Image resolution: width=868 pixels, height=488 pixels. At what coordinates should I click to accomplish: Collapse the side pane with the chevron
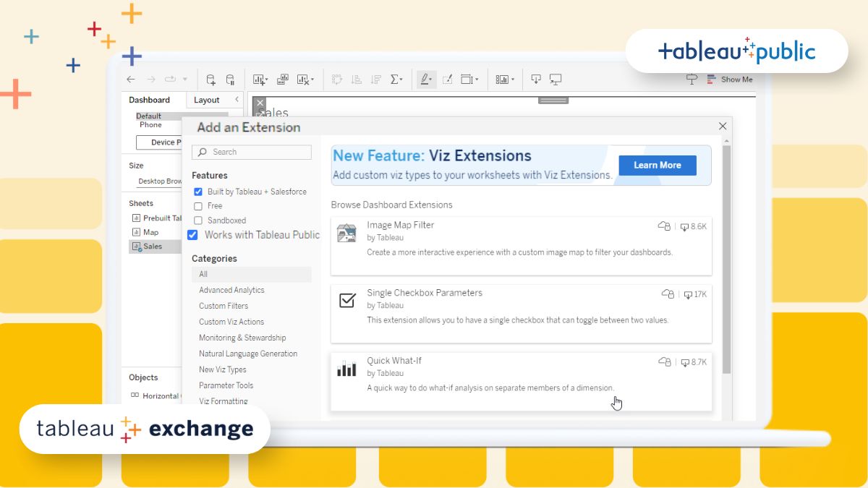[x=237, y=100]
